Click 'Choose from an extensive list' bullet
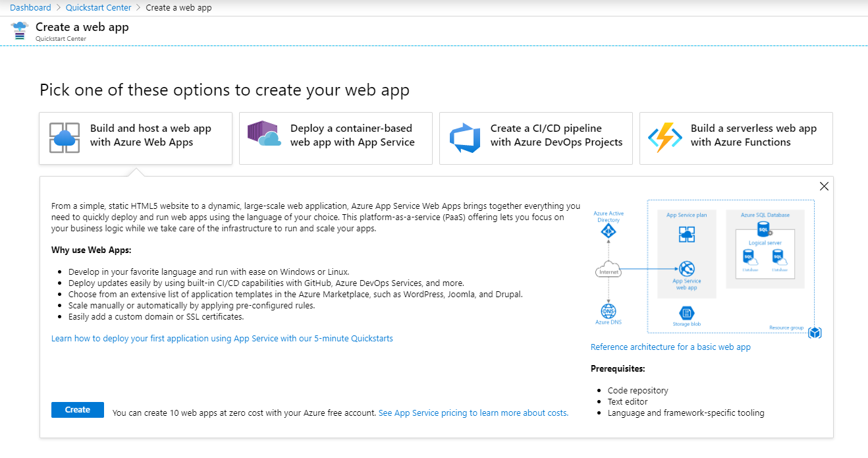The width and height of the screenshot is (868, 458). (x=296, y=294)
